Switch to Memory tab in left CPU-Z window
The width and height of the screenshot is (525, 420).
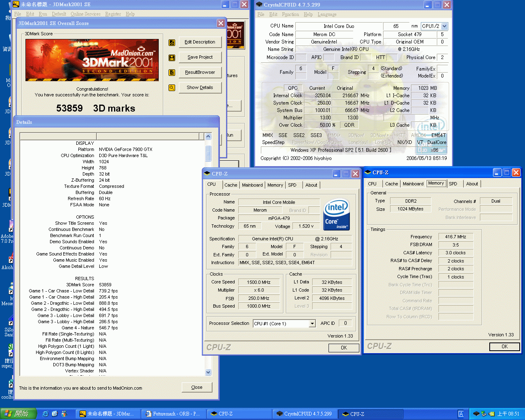[x=275, y=185]
